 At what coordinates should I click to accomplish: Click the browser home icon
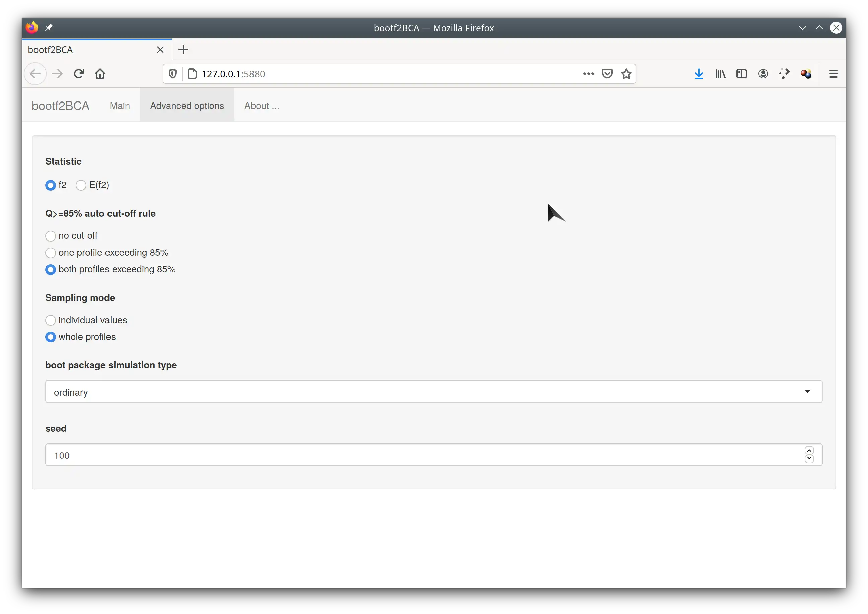point(101,74)
